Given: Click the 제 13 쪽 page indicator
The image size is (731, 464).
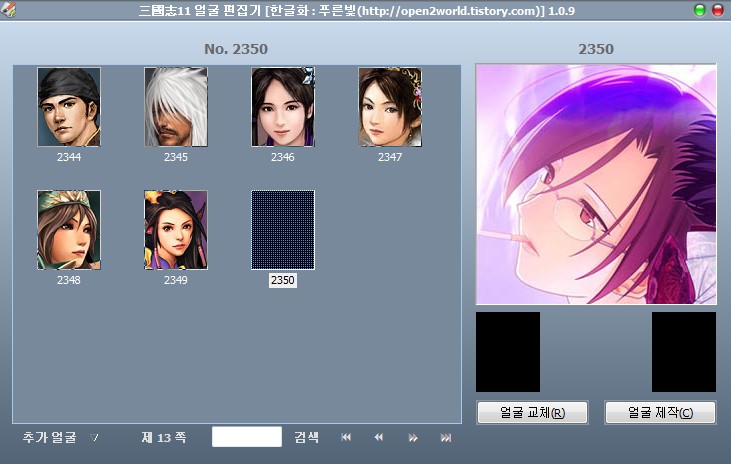Looking at the screenshot, I should [x=164, y=437].
